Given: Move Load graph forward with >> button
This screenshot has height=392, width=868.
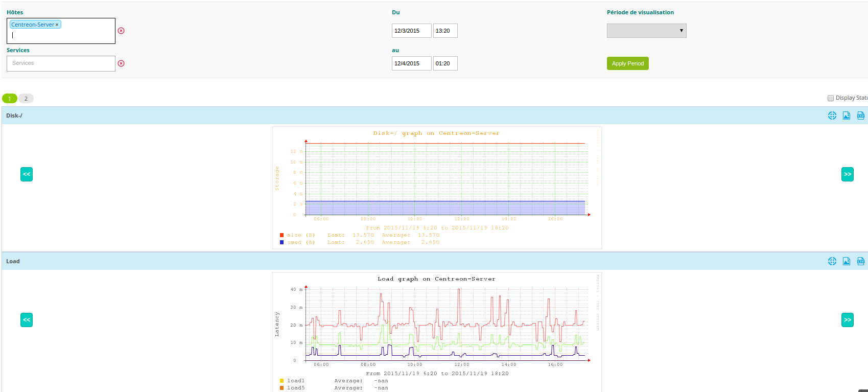Looking at the screenshot, I should (847, 320).
